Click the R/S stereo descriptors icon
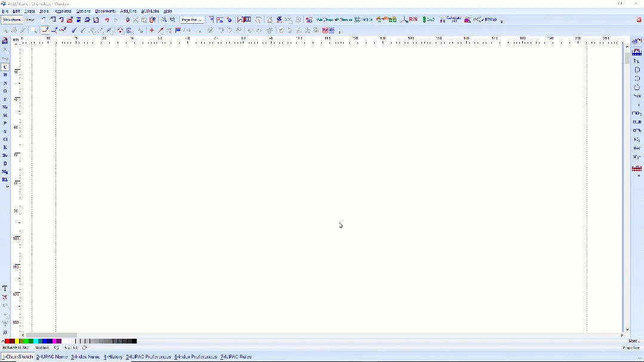This screenshot has height=362, width=644. 409,20
